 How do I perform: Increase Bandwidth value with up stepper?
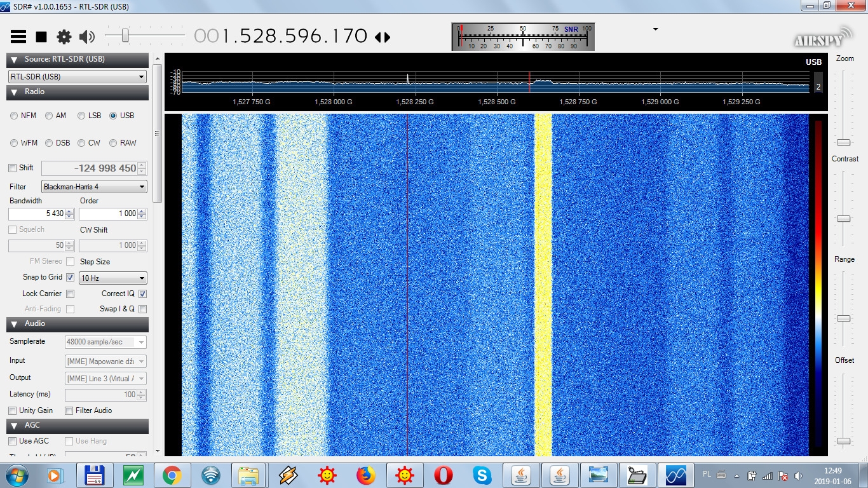(x=70, y=211)
